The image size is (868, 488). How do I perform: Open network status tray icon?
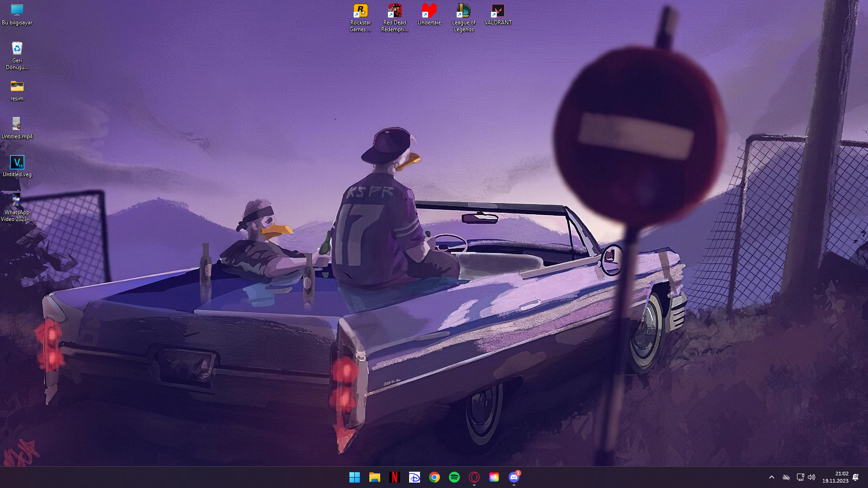pos(800,477)
